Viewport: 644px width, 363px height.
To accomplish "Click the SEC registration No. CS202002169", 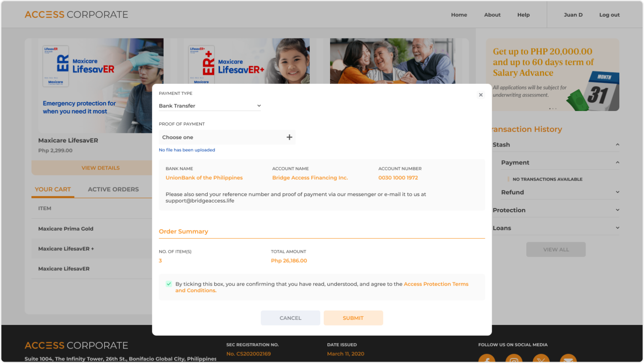I will pyautogui.click(x=248, y=354).
